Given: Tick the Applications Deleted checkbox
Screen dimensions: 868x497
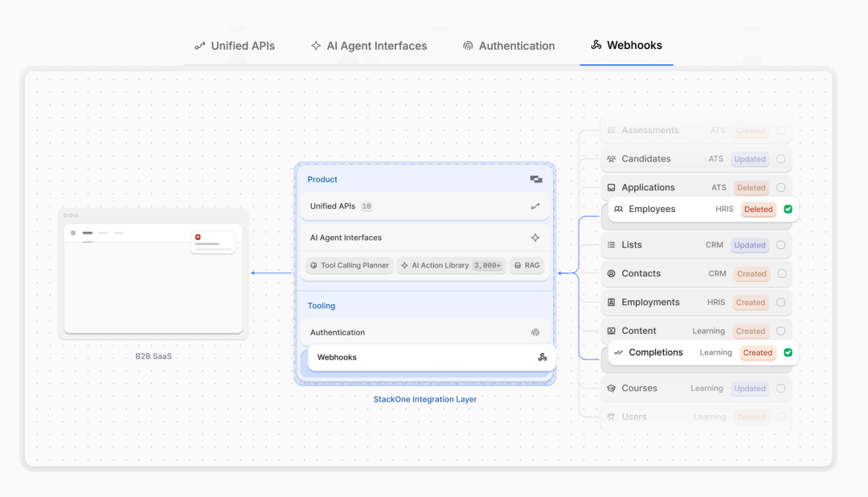Looking at the screenshot, I should click(x=780, y=187).
